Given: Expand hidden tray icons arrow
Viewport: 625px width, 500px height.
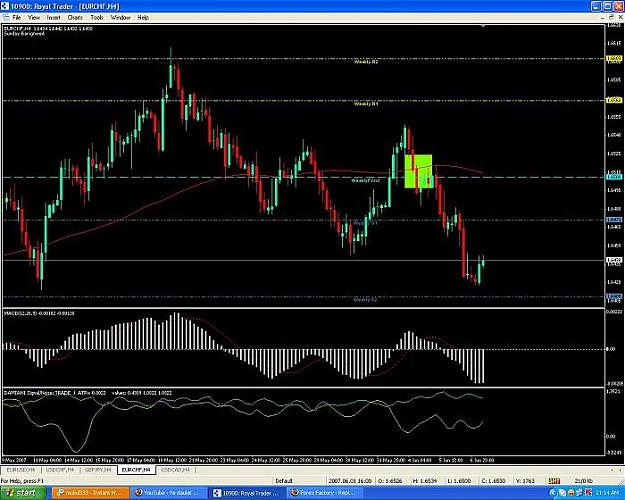Looking at the screenshot, I should pos(553,493).
